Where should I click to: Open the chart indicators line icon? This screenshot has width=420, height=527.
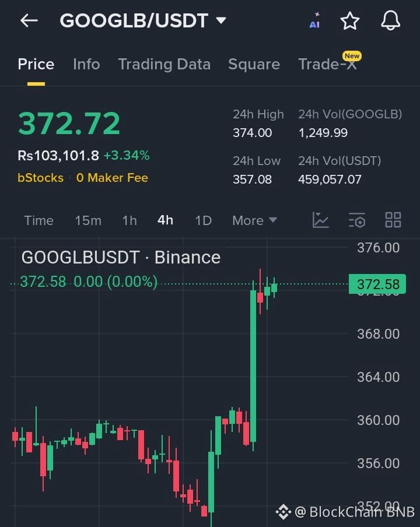point(320,220)
